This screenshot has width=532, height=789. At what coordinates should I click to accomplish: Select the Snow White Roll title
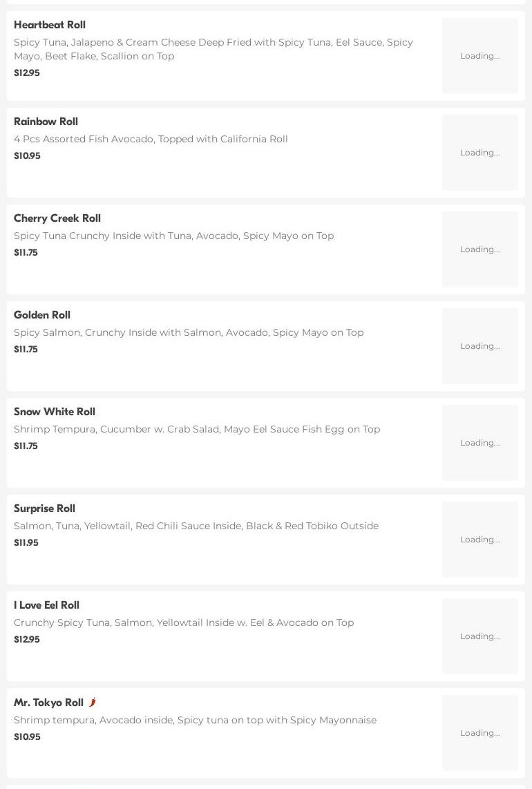[55, 412]
